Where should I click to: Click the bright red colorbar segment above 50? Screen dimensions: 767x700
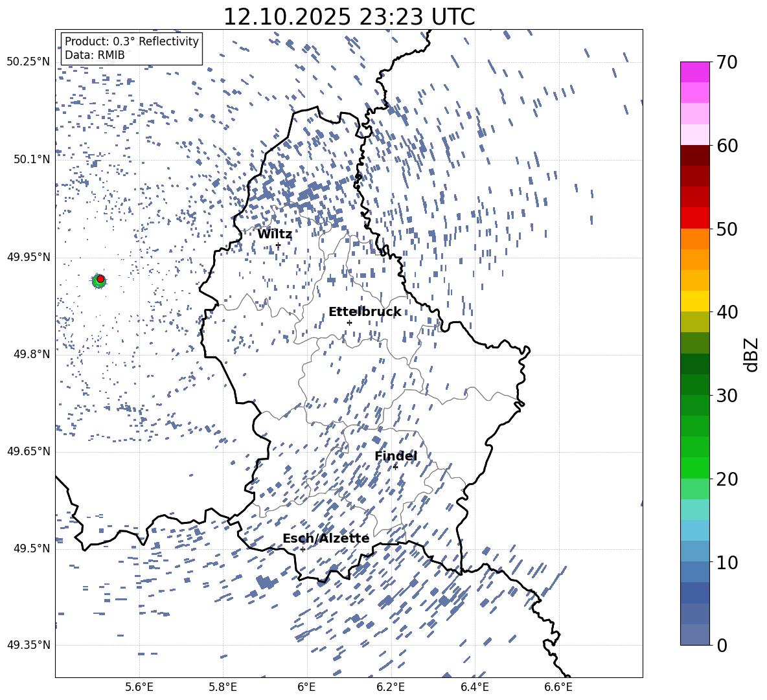point(694,218)
